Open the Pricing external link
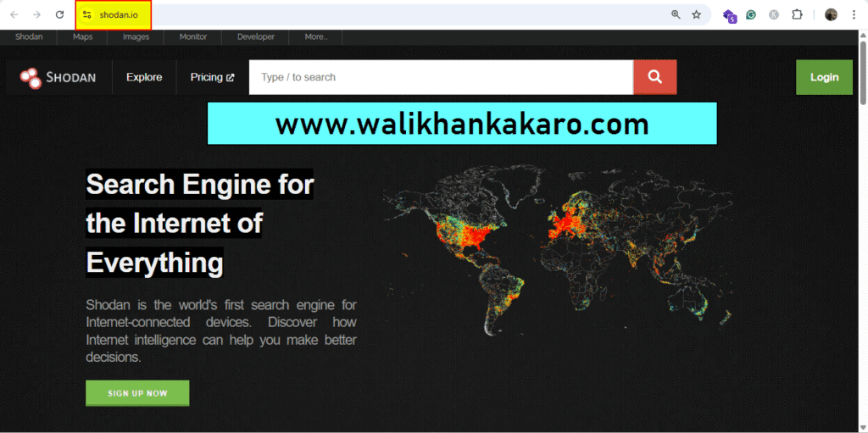868x433 pixels. click(x=212, y=77)
